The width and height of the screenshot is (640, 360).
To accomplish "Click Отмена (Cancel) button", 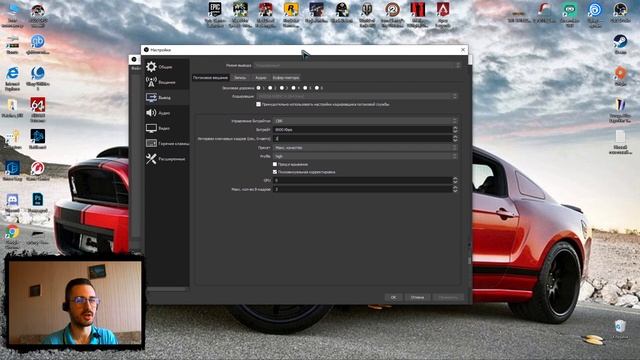I will pos(418,297).
